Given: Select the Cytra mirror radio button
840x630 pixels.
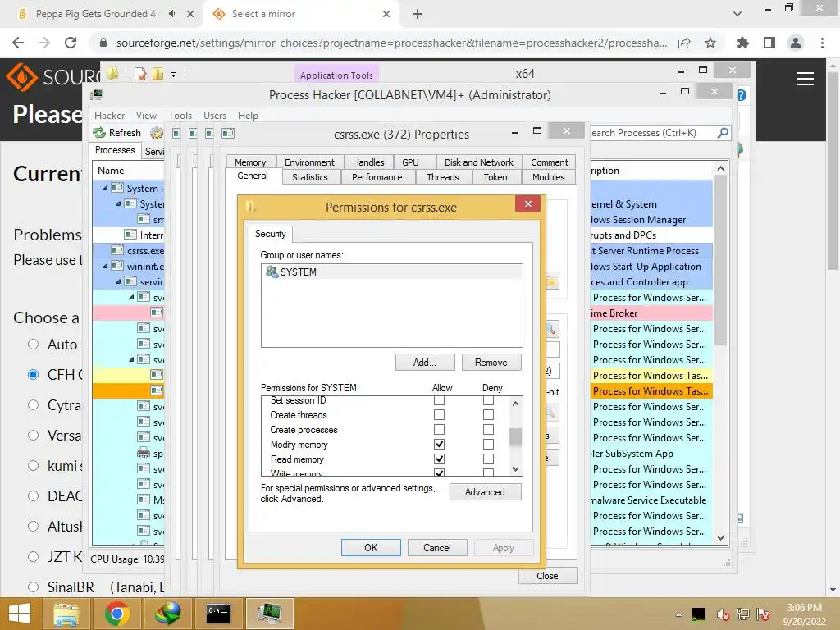Looking at the screenshot, I should pos(33,404).
